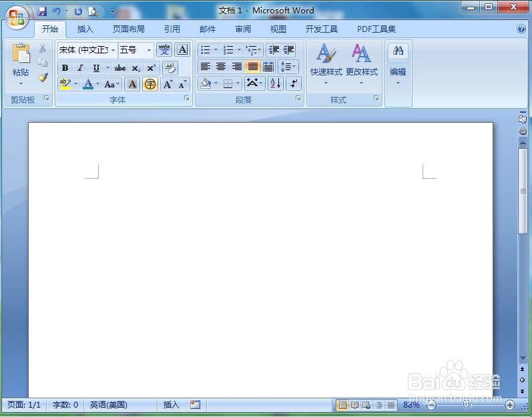Cut selection with the scissors icon
The height and width of the screenshot is (417, 532).
pyautogui.click(x=43, y=48)
